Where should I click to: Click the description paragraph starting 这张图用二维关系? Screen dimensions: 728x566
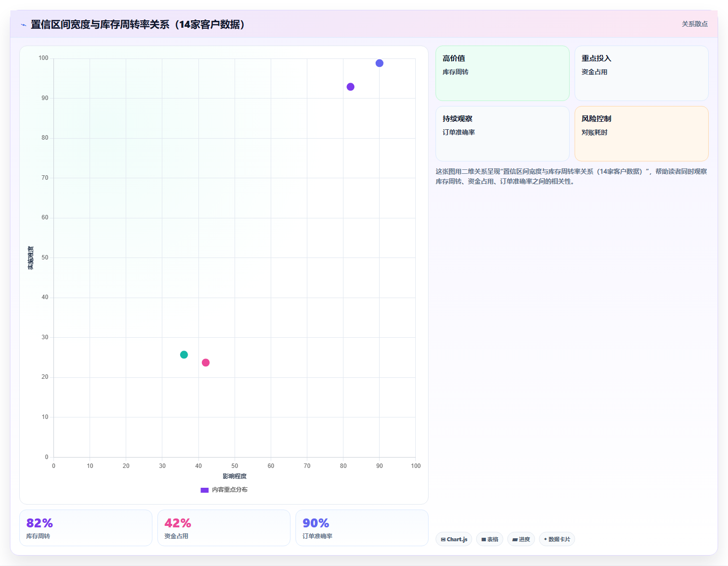click(571, 176)
